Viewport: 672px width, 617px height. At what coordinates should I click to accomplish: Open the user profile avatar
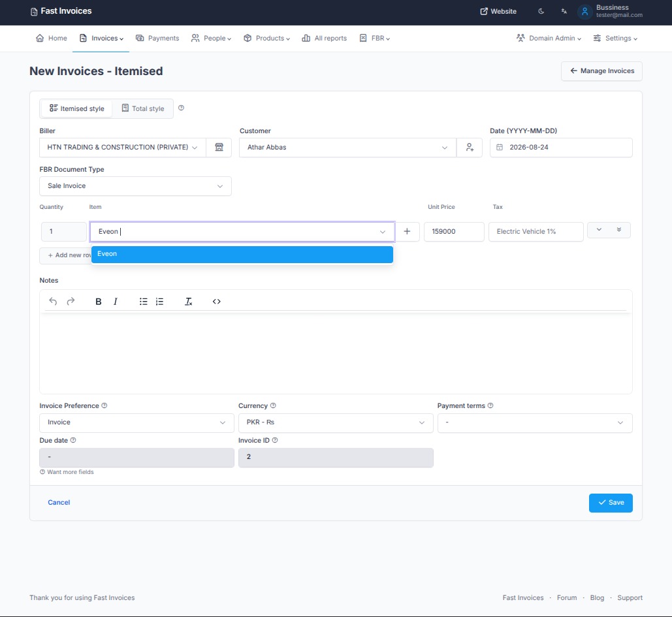pyautogui.click(x=584, y=12)
